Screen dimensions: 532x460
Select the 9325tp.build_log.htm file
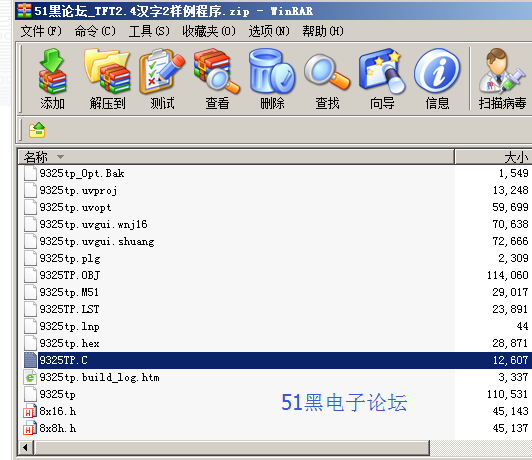pyautogui.click(x=99, y=377)
